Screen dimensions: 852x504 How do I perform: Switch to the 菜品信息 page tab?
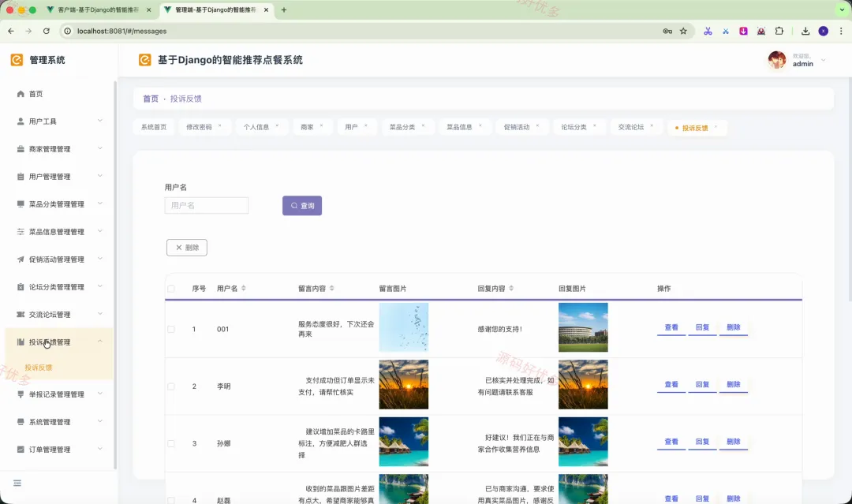pyautogui.click(x=460, y=127)
